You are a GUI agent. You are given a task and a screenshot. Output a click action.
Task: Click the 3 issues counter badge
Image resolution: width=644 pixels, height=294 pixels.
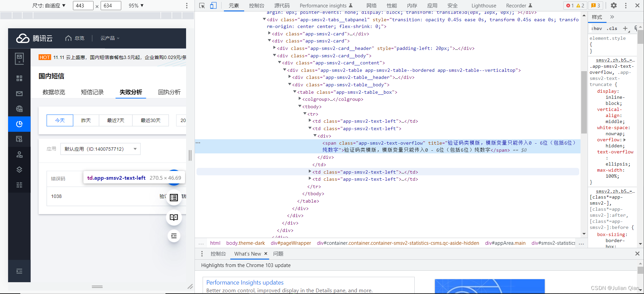pos(596,5)
